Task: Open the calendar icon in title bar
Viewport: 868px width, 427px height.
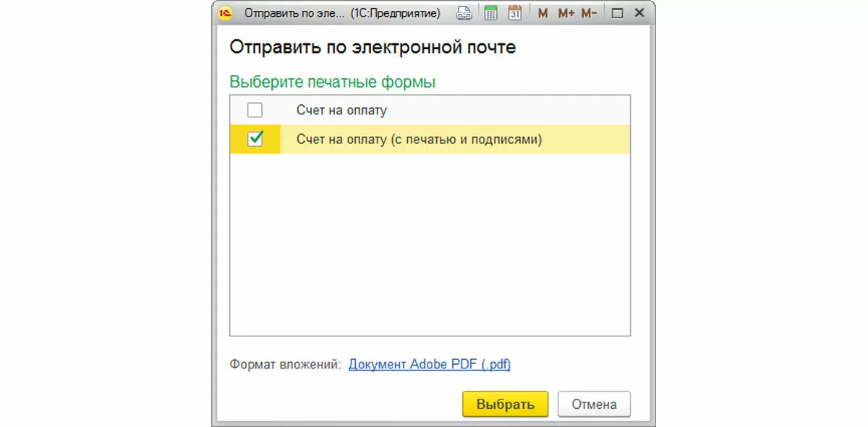Action: coord(515,13)
